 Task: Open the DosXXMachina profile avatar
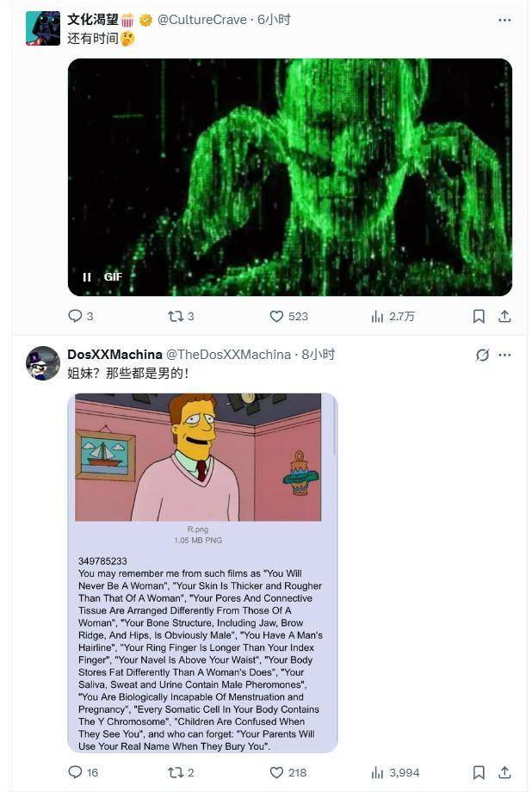point(43,362)
